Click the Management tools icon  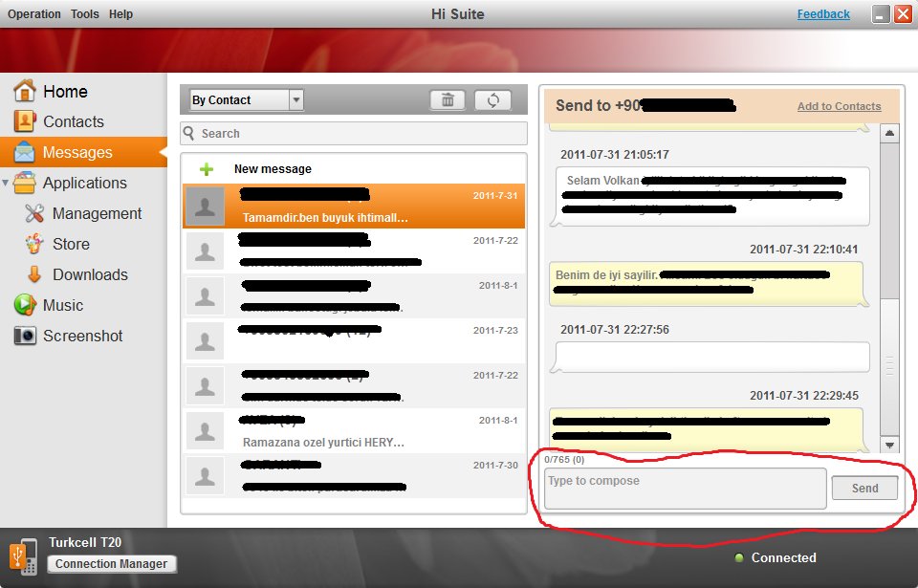pyautogui.click(x=34, y=213)
